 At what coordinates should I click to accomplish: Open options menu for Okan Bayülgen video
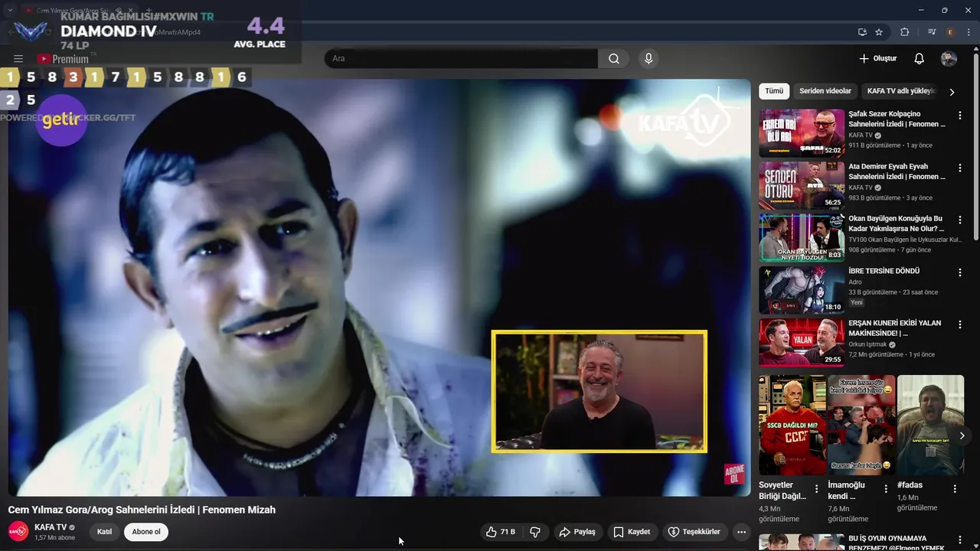pos(960,220)
